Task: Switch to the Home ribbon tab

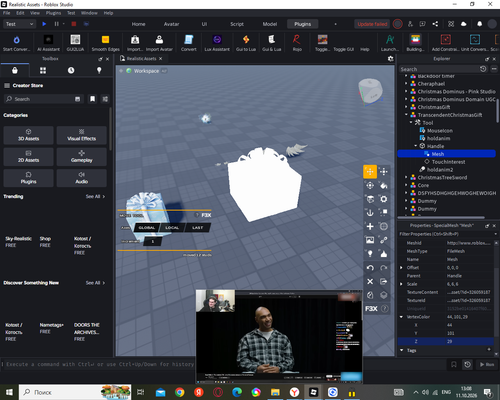Action: [138, 24]
